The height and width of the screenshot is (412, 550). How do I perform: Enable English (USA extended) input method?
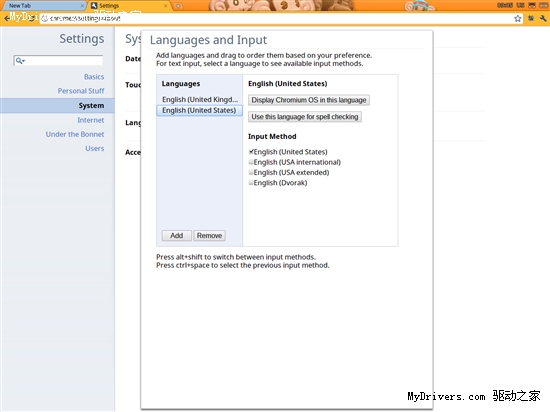(251, 173)
